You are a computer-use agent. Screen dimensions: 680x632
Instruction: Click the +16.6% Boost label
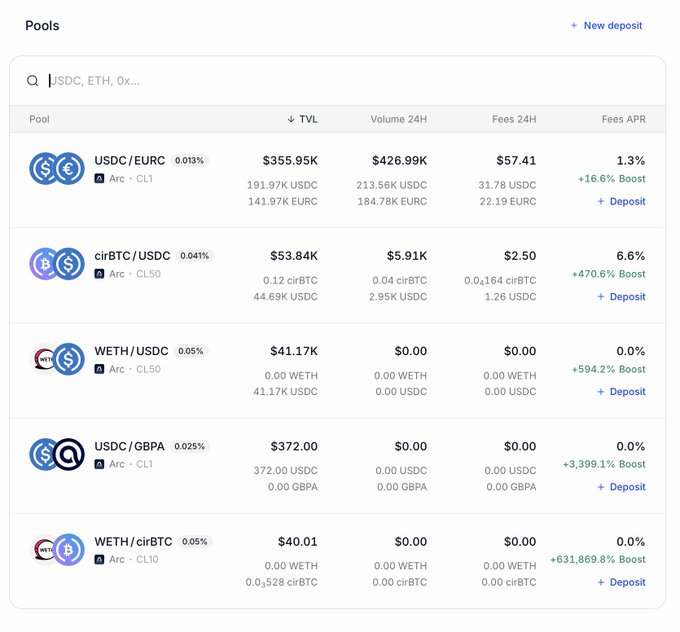(x=611, y=179)
